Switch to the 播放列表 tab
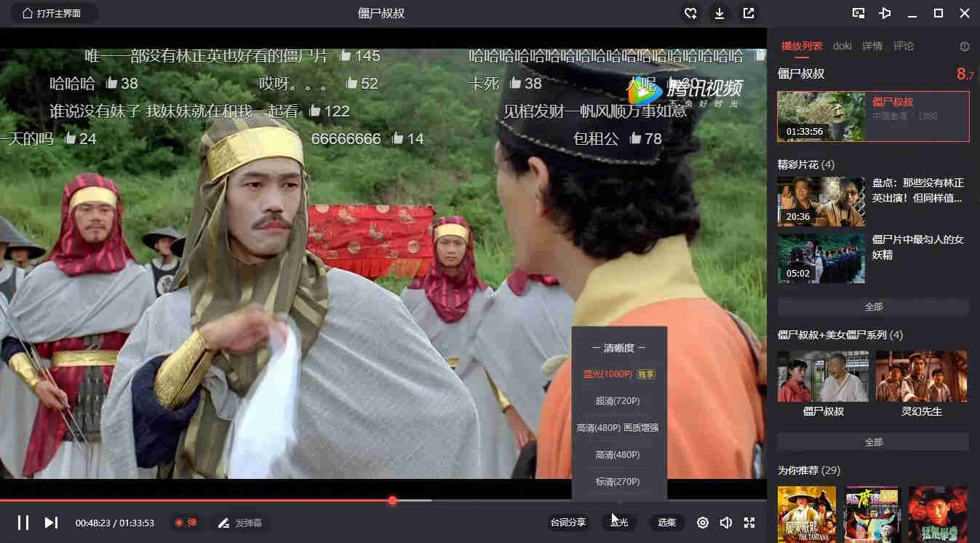The image size is (980, 543). (802, 46)
